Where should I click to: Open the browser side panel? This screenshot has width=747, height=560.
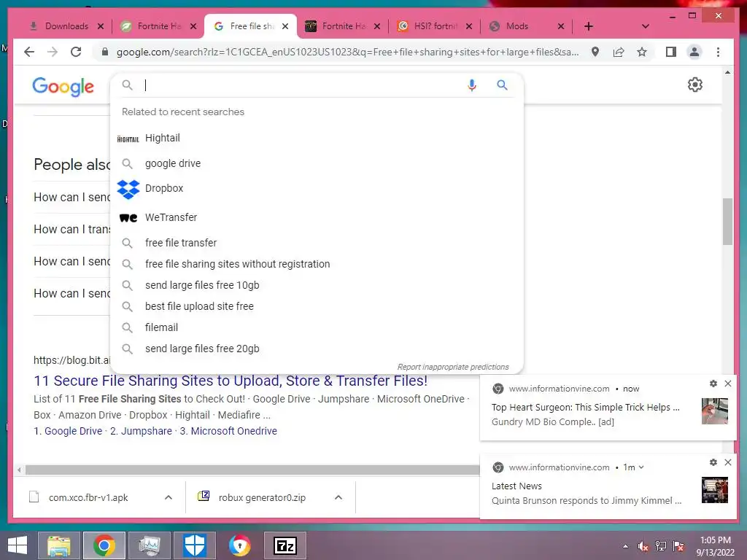[671, 52]
